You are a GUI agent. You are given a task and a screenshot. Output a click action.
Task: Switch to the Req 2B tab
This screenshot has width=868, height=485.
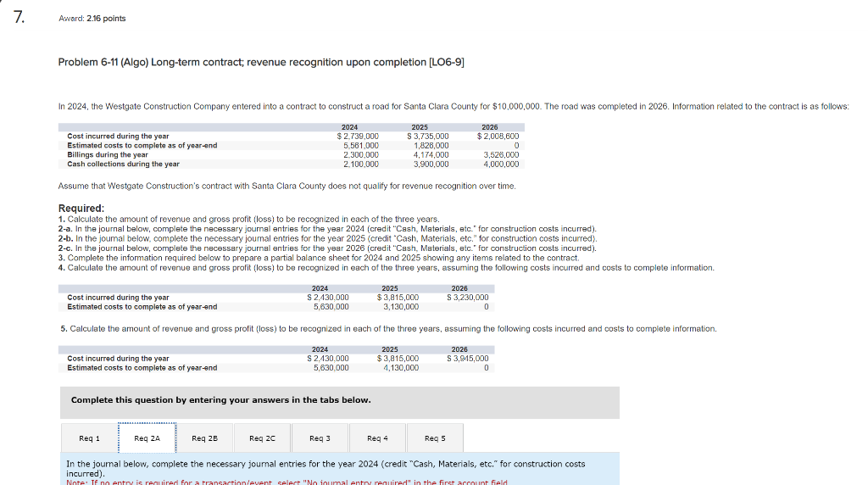tap(205, 438)
